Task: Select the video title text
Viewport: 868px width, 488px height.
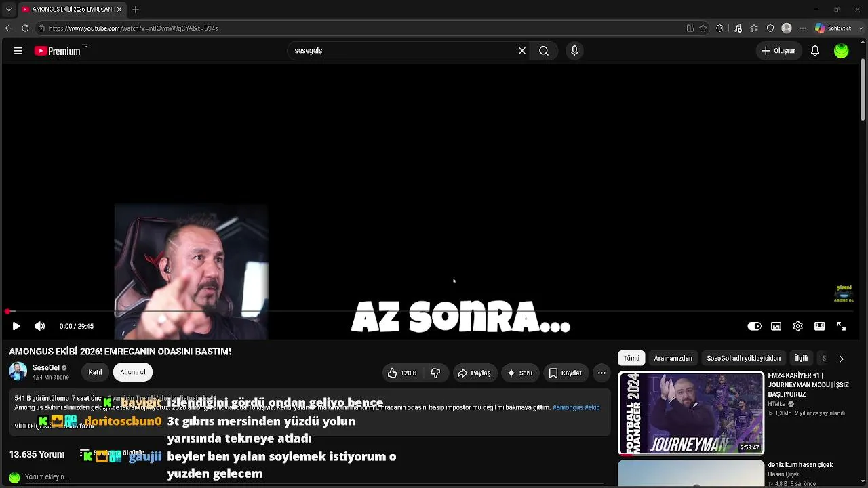Action: [x=120, y=352]
